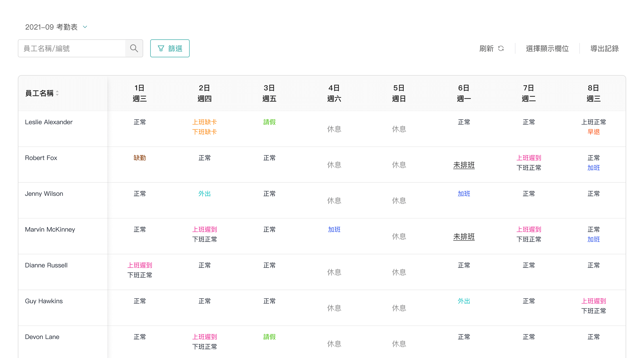Screen dimensions: 644x358
Task: Click Guy Hawkins' 外出 status on 6日
Action: (x=464, y=301)
